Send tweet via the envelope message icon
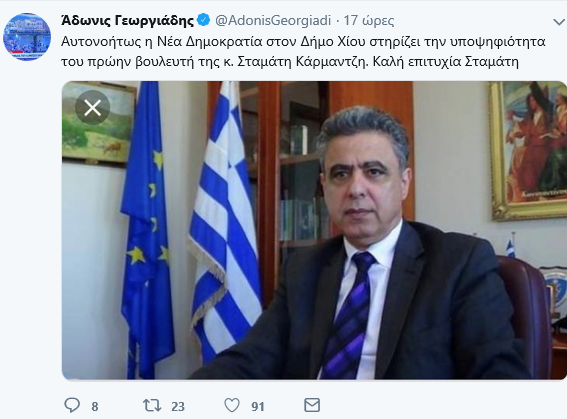Viewport: 567px width, 419px height. coord(312,405)
